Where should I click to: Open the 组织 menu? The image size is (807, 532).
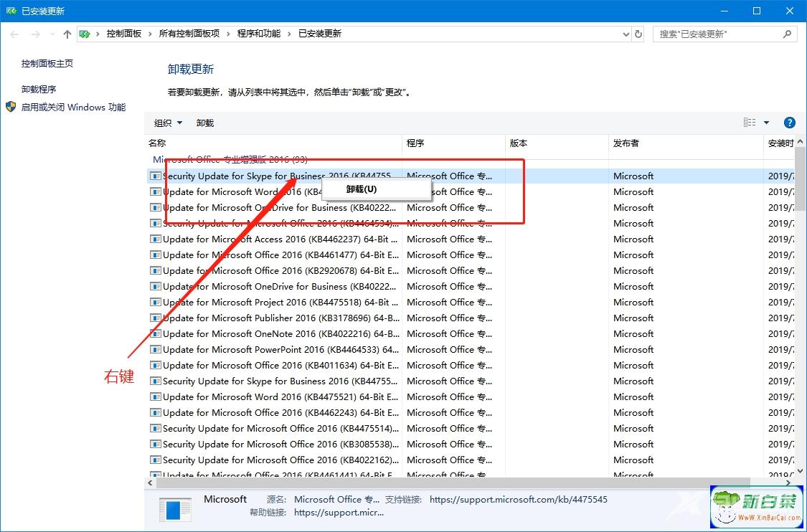[168, 123]
